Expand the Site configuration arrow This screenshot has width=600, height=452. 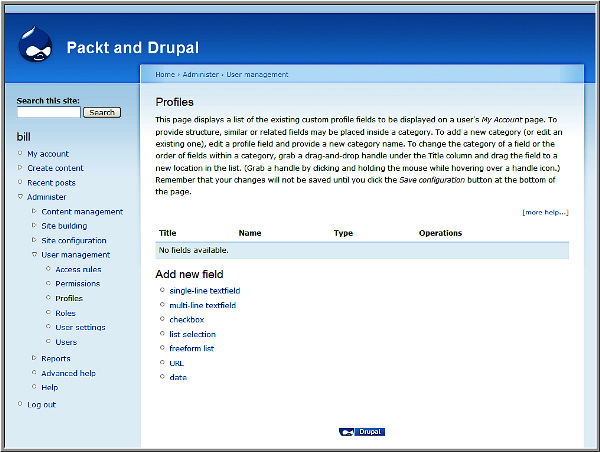(x=34, y=240)
